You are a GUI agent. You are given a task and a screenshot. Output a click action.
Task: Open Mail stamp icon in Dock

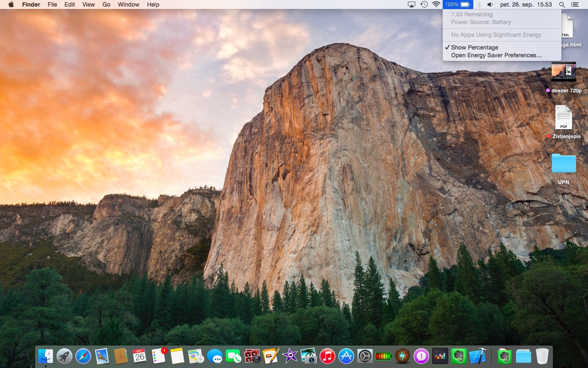102,356
